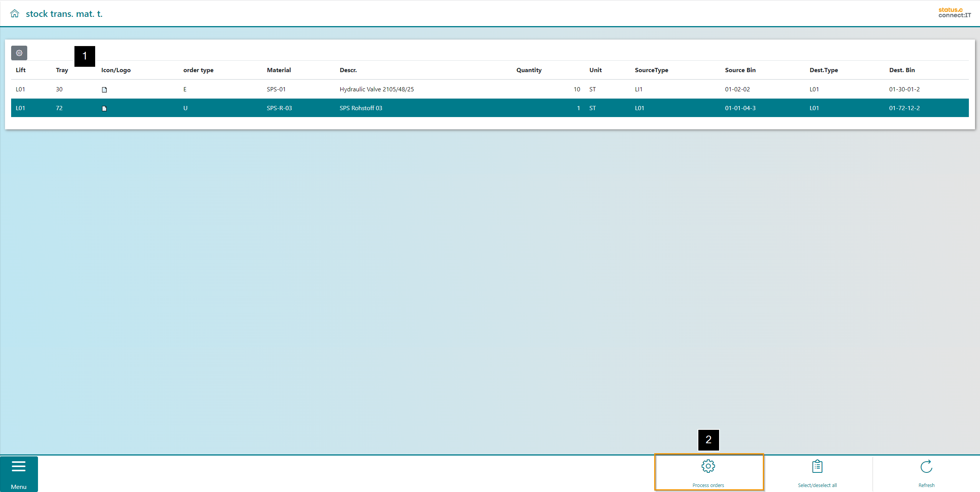Screen dimensions: 980x492
Task: Click document icon in SPS-R-03 row
Action: (x=104, y=109)
